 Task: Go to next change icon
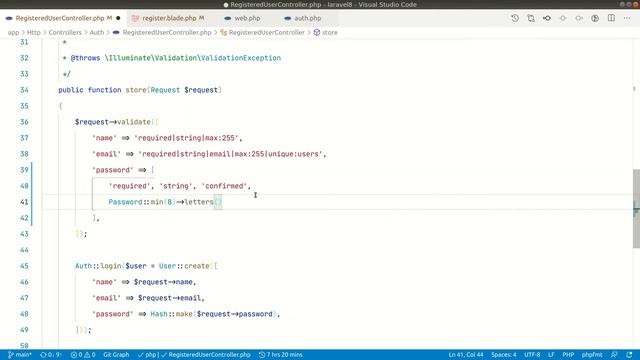pyautogui.click(x=579, y=18)
